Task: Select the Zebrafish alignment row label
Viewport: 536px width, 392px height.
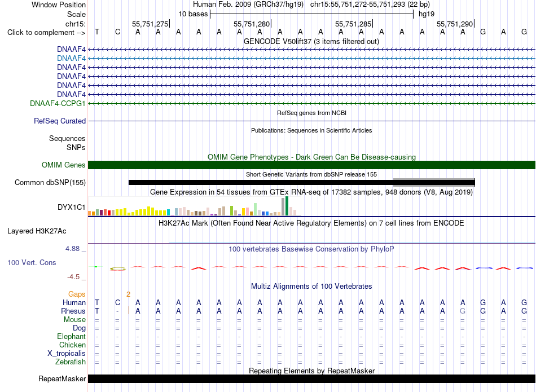Action: click(x=71, y=362)
